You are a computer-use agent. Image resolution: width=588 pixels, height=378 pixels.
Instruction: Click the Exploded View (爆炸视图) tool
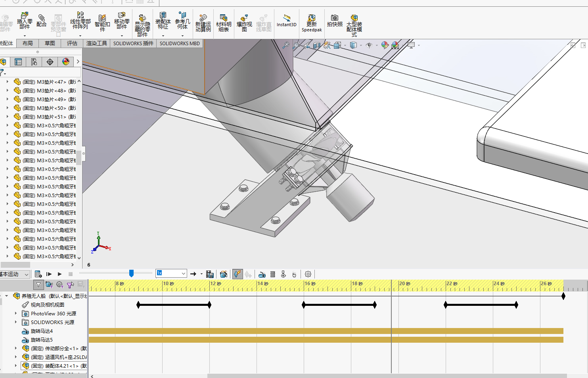pyautogui.click(x=244, y=23)
